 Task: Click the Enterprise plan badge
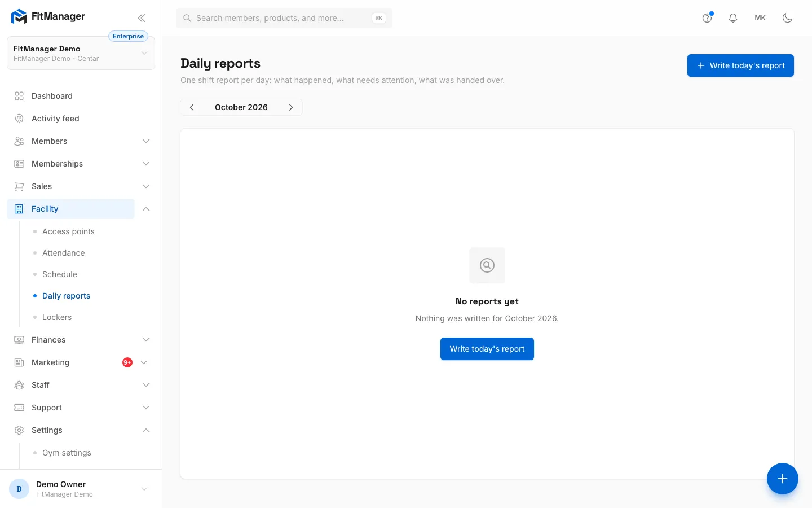(x=128, y=36)
